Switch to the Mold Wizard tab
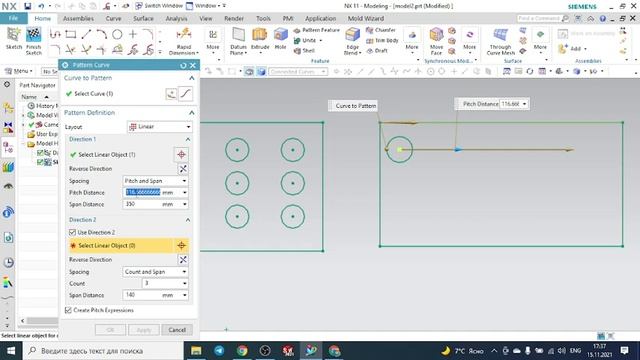The height and width of the screenshot is (360, 640). click(366, 18)
